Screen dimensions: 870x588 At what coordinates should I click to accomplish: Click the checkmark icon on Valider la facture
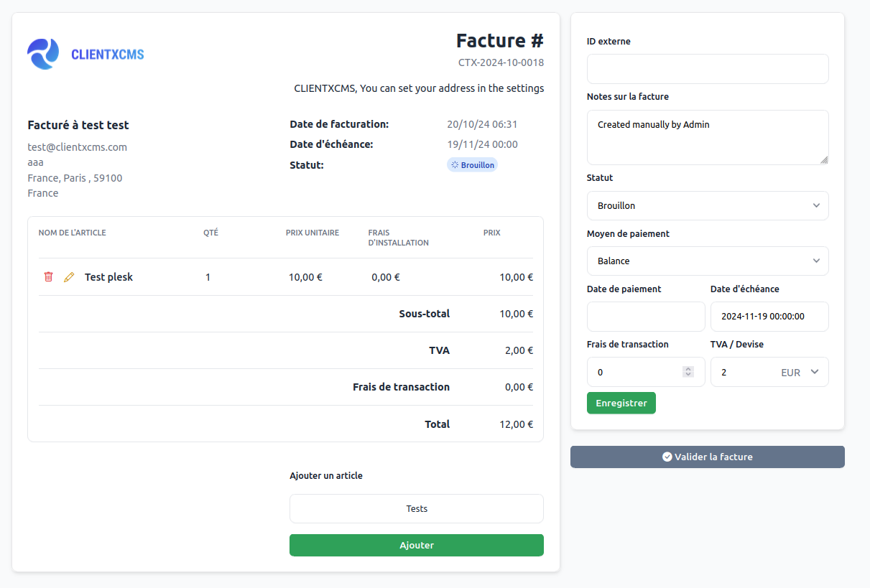[667, 457]
